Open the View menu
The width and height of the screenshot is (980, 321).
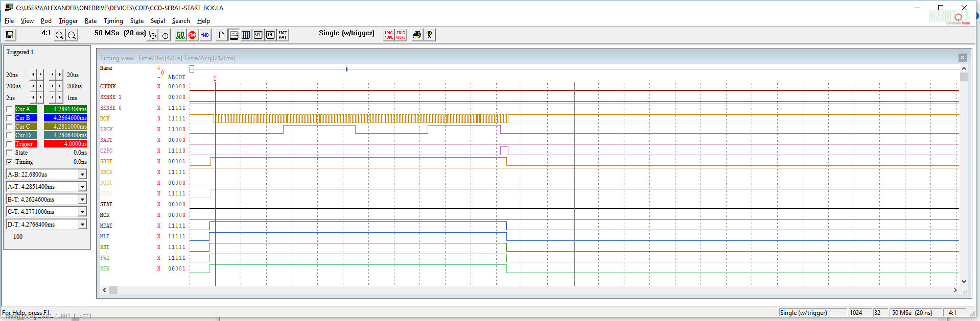tap(27, 21)
